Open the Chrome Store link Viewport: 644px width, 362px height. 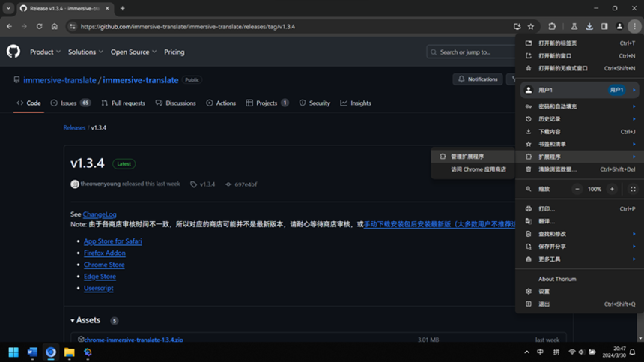point(104,265)
